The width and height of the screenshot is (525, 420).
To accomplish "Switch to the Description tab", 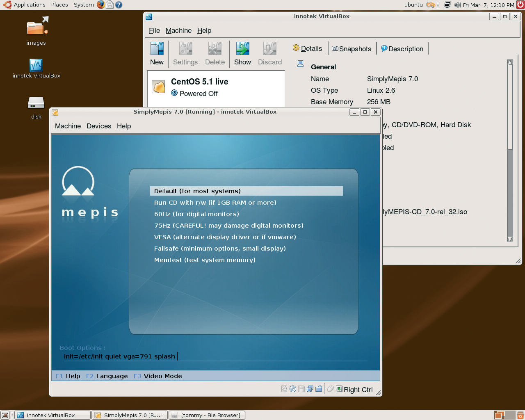I will coord(402,49).
